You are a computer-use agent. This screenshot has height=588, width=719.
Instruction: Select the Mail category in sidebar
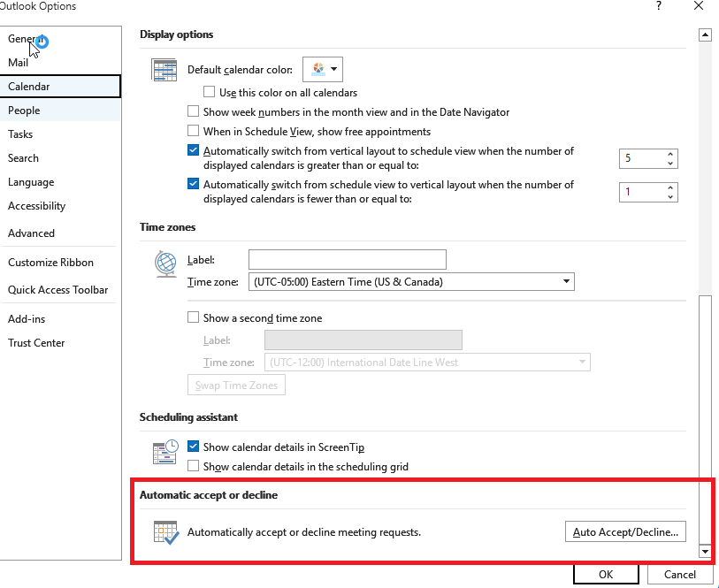[19, 62]
